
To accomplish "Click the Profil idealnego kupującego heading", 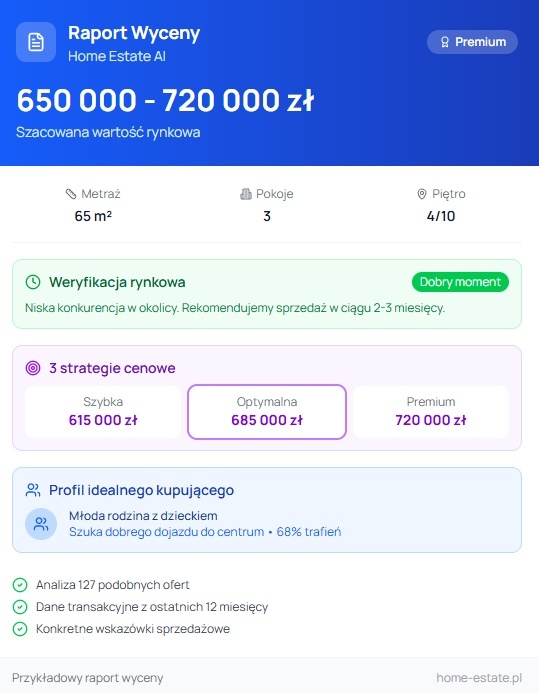I will 141,490.
